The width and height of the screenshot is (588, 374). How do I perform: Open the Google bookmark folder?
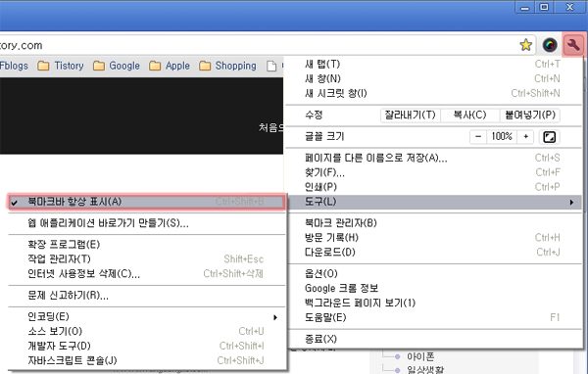click(x=117, y=66)
